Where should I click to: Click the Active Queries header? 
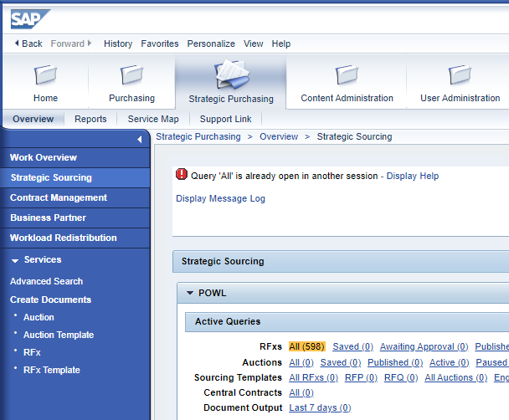[x=347, y=322]
